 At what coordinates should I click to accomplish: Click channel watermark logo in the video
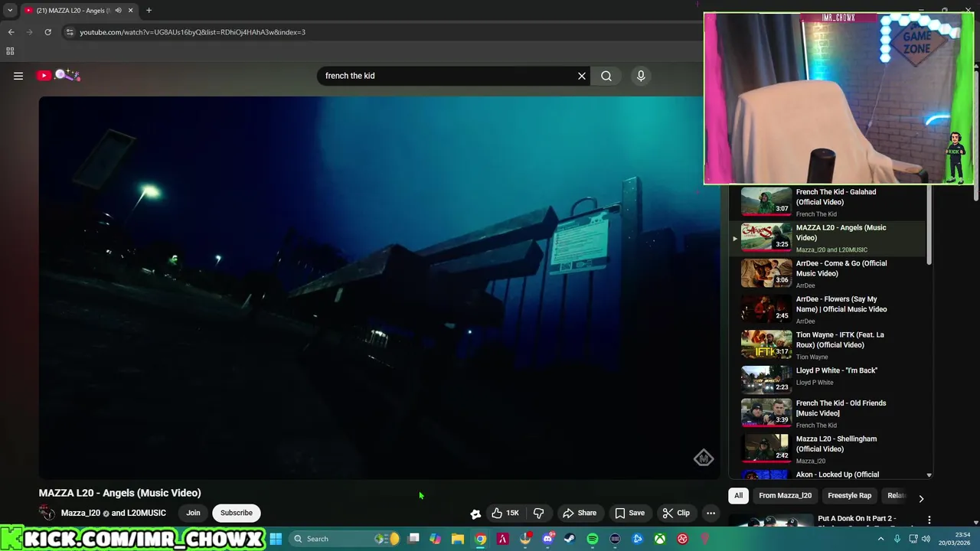[704, 458]
